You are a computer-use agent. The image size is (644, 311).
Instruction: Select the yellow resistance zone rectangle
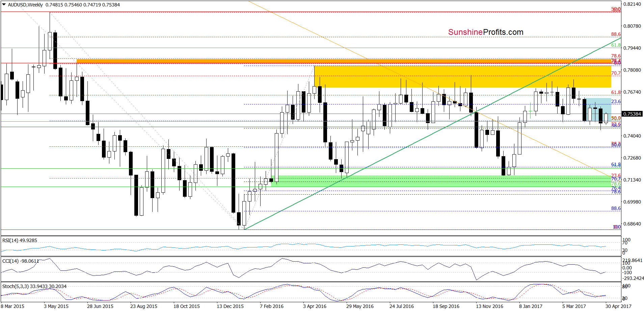[463, 77]
